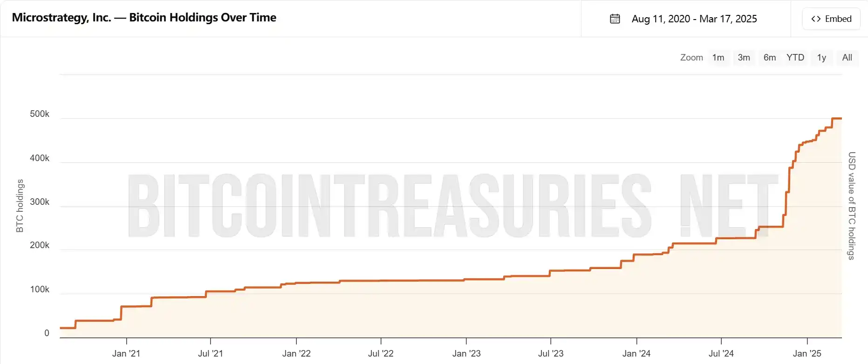This screenshot has width=868, height=364.
Task: Click the Embed code brackets icon
Action: (816, 19)
